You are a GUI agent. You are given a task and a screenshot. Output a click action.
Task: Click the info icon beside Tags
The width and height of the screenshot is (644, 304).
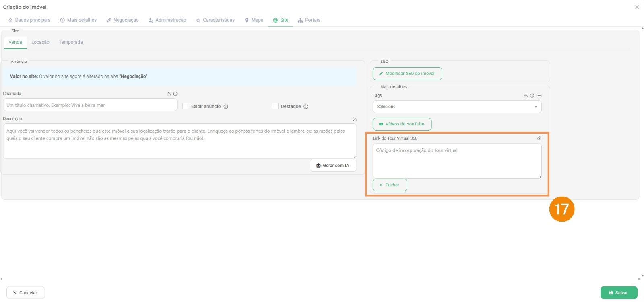532,96
